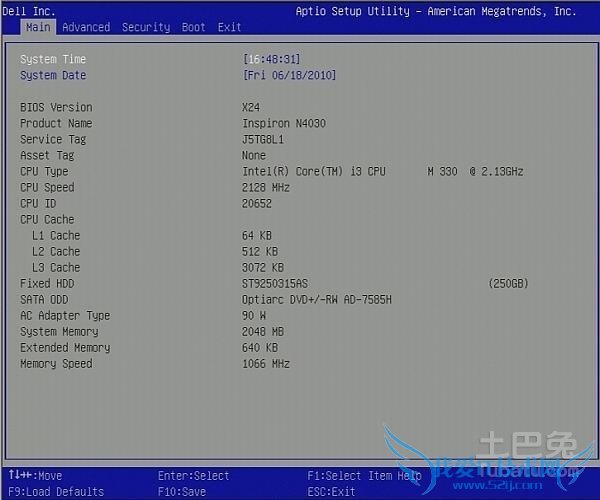Viewport: 600px width, 500px height.
Task: Click the CPU ID label
Action: [x=38, y=204]
